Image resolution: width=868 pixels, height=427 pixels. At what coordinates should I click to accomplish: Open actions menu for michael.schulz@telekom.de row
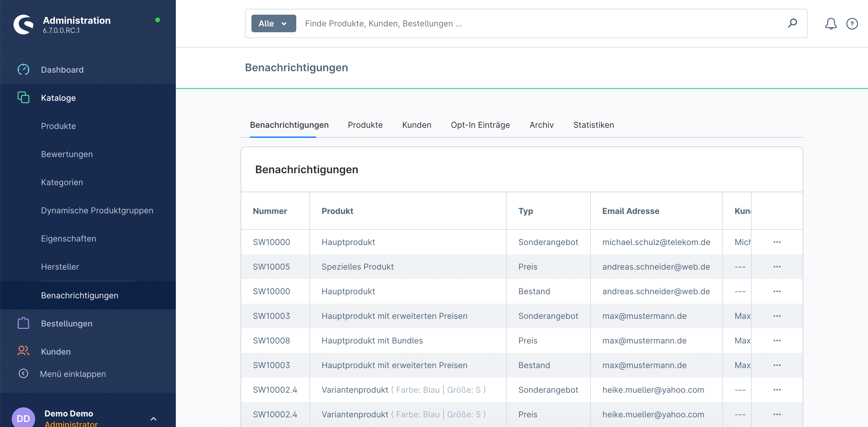pyautogui.click(x=777, y=242)
